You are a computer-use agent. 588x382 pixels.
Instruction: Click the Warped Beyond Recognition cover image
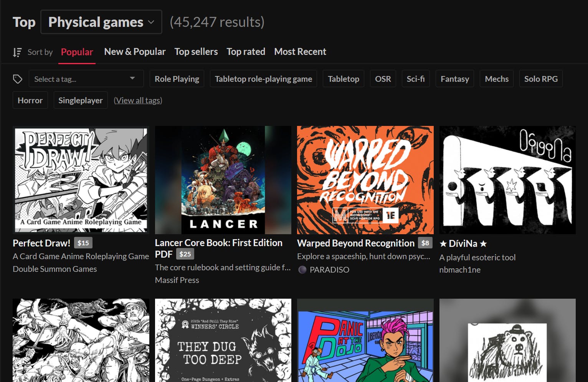coord(365,180)
